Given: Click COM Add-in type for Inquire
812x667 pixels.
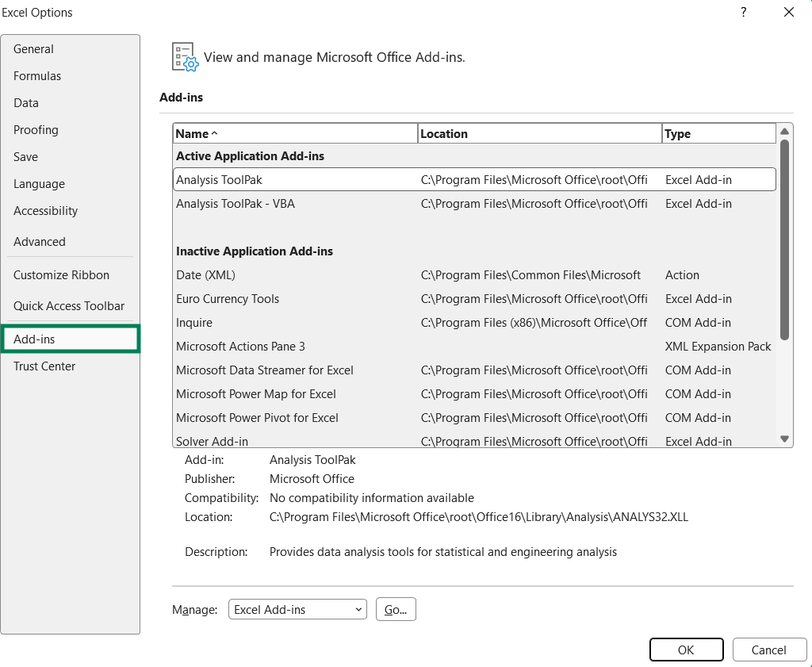Looking at the screenshot, I should (698, 322).
